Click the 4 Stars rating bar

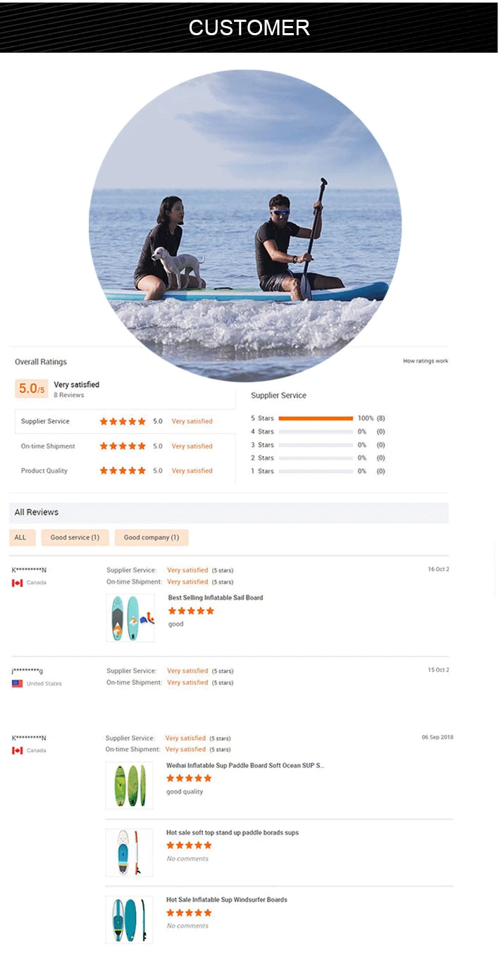316,432
